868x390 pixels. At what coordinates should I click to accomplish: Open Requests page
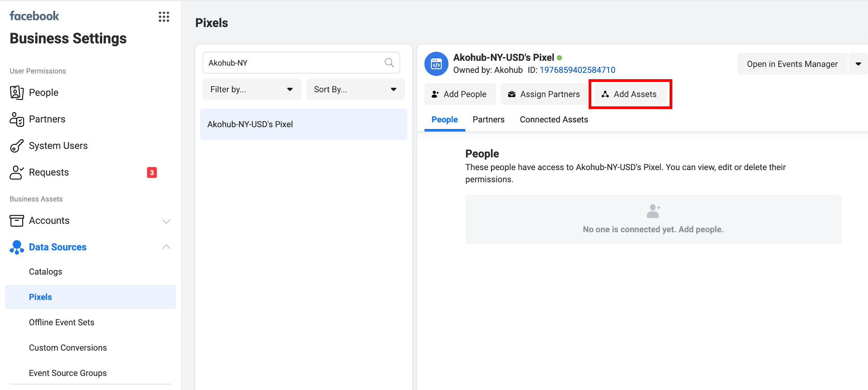click(x=49, y=172)
